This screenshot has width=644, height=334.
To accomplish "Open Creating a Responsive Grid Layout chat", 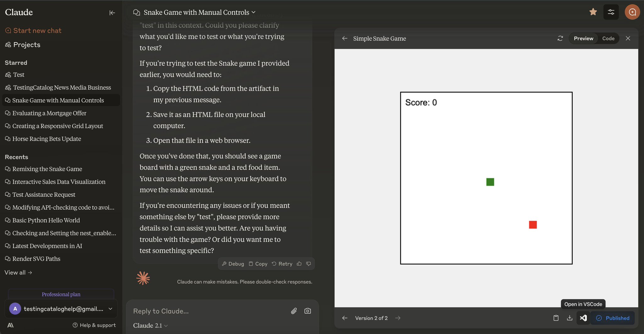I will pyautogui.click(x=61, y=126).
